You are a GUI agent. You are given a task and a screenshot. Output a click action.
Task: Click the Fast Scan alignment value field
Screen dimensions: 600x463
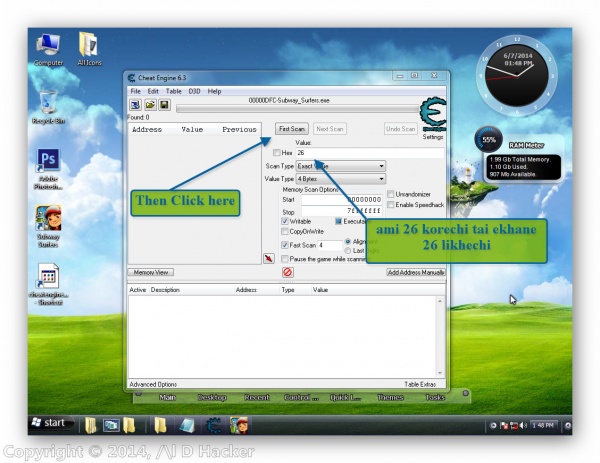(330, 245)
